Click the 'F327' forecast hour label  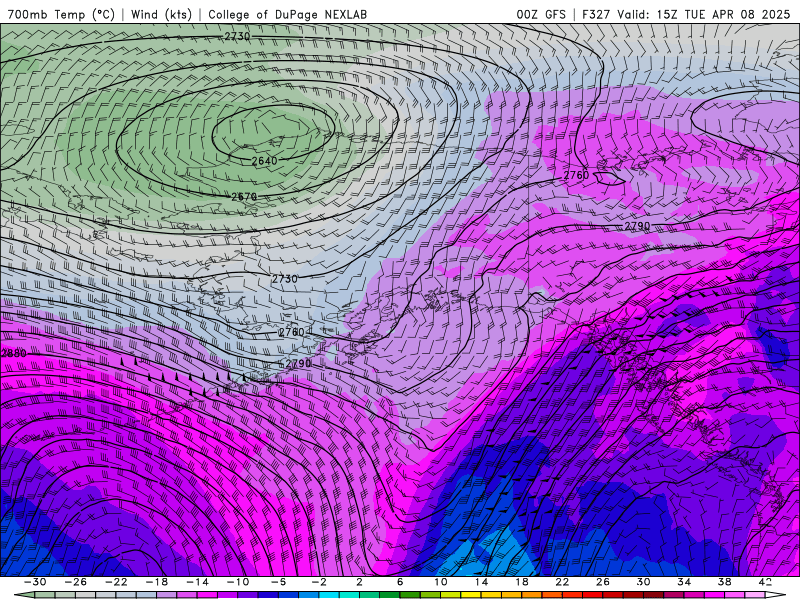click(595, 15)
